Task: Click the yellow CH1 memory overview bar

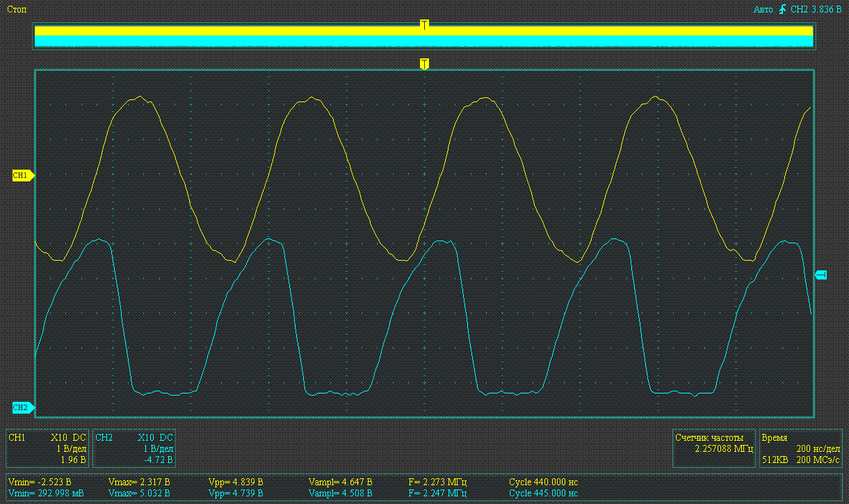Action: 423,31
